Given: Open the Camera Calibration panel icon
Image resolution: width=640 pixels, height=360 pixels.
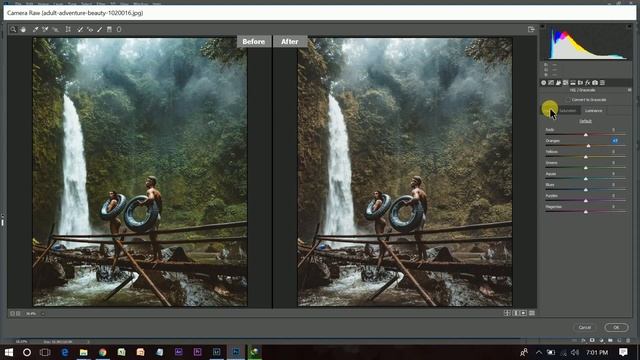Looking at the screenshot, I should [x=595, y=83].
